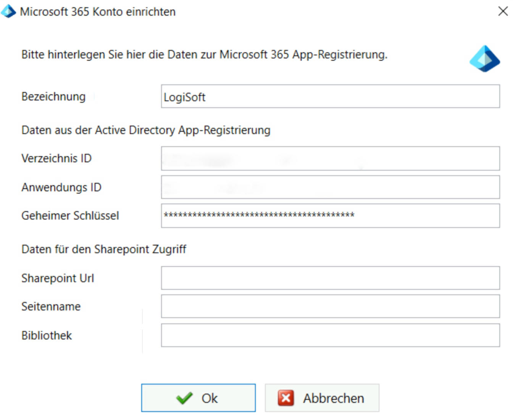Close the Microsoft 365 Konto dialog
This screenshot has height=420, width=515.
(x=503, y=11)
